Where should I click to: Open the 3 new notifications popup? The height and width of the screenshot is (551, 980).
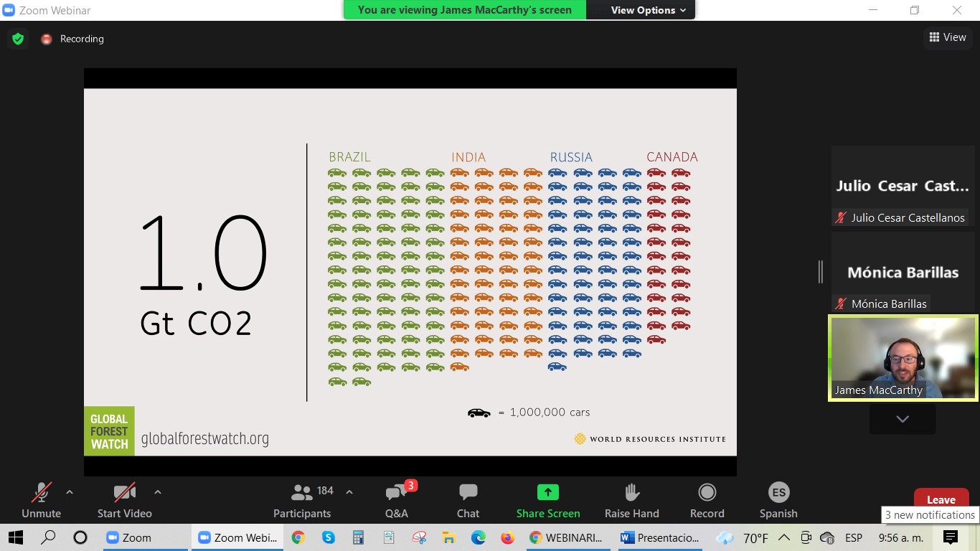930,515
